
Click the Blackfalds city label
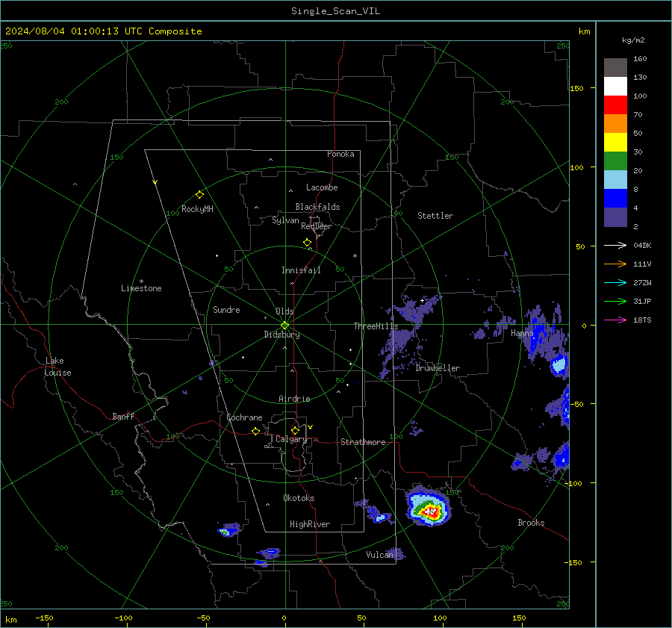pyautogui.click(x=317, y=207)
